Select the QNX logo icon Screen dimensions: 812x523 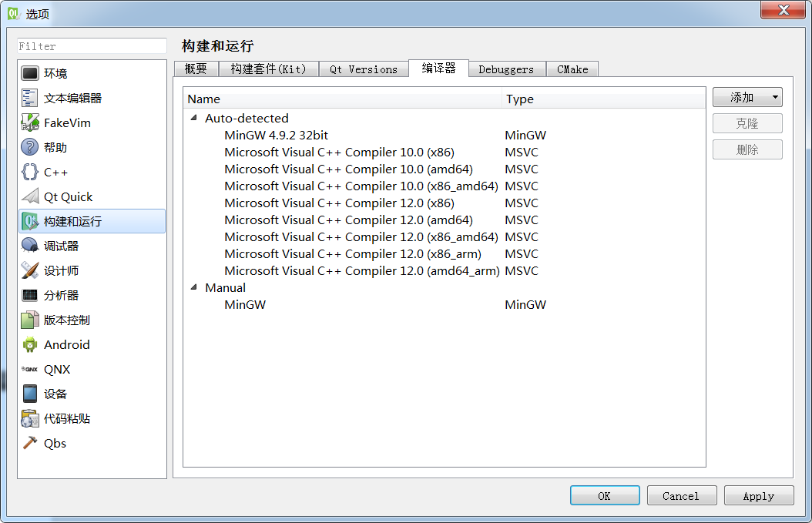coord(29,369)
